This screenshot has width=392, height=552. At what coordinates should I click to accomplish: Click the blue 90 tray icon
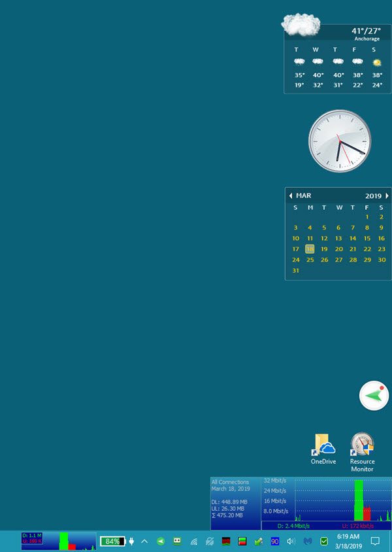coord(275,542)
